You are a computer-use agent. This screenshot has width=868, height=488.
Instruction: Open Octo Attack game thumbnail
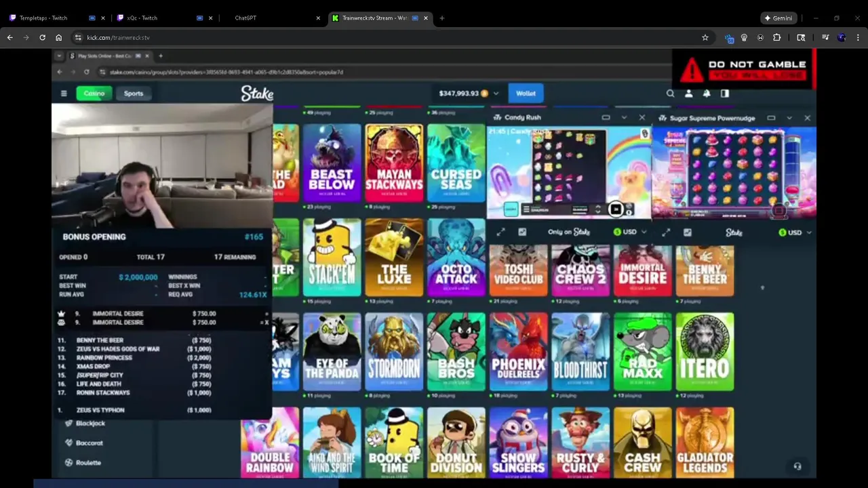coord(456,258)
